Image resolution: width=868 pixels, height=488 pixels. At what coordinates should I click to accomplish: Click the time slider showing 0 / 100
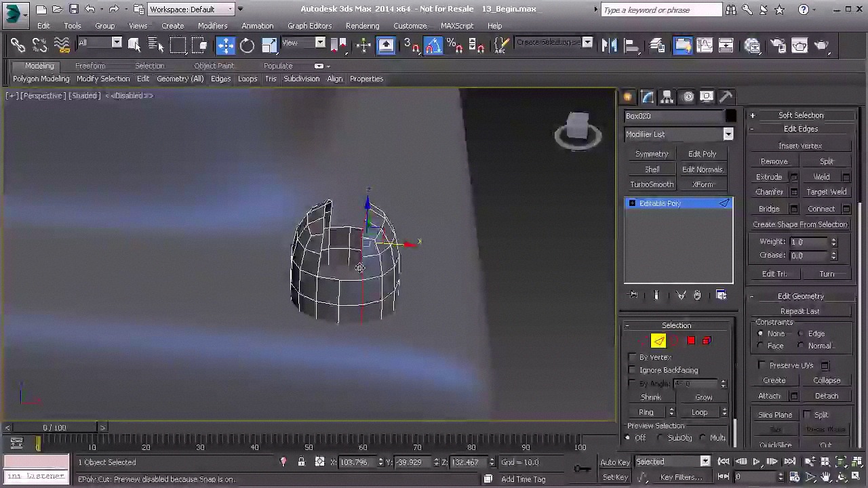coord(55,428)
